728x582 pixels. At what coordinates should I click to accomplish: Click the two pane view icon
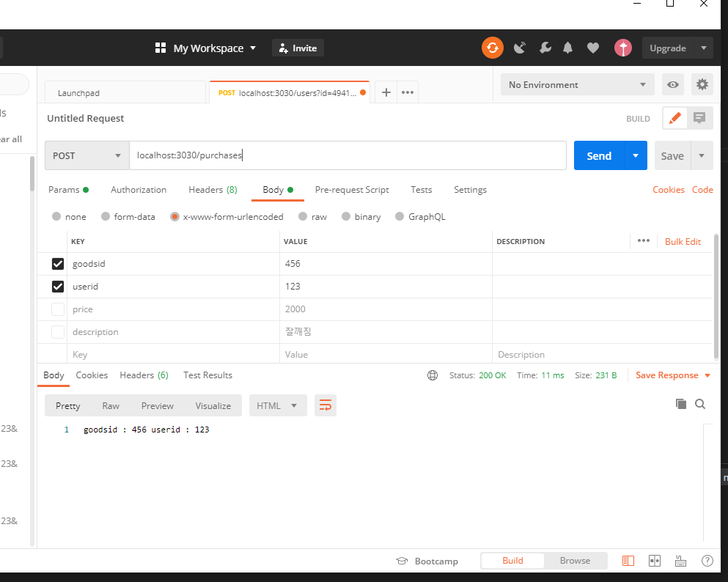[654, 561]
